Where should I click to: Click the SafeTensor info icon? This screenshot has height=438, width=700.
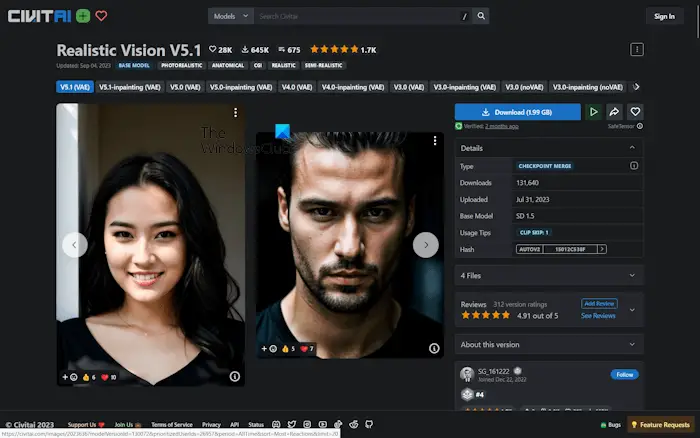[640, 126]
